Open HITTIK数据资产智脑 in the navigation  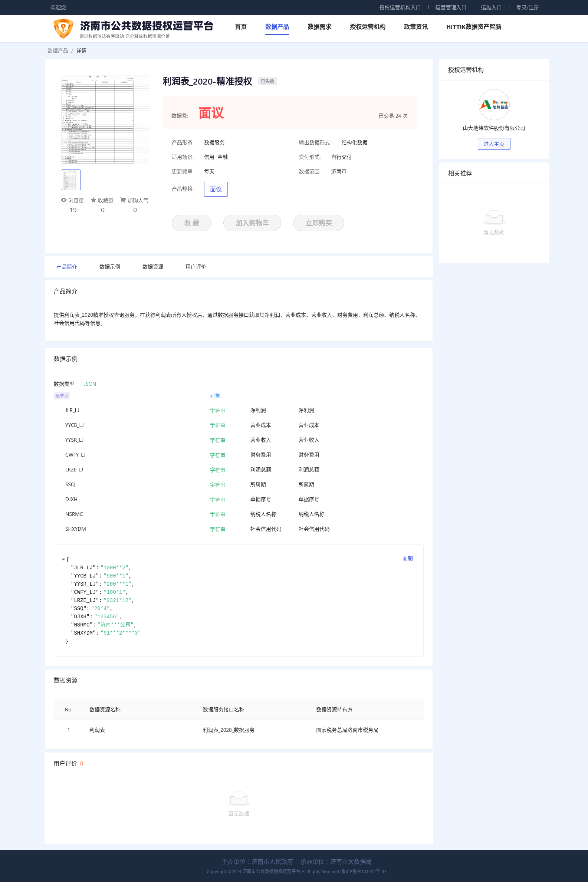pos(473,27)
